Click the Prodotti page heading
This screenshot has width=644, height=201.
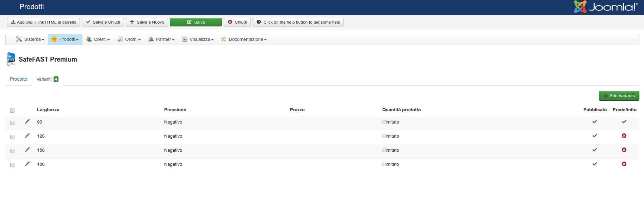32,7
